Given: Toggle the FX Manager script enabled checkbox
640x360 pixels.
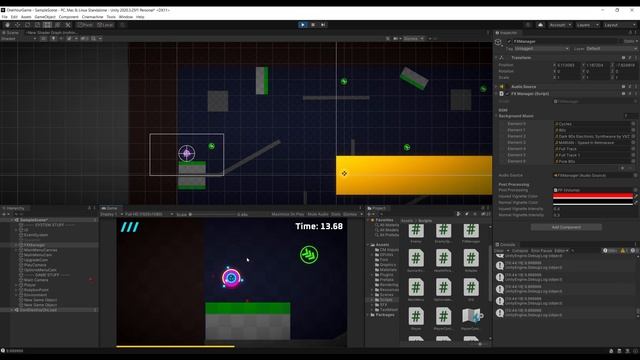Looking at the screenshot, I should tap(507, 93).
